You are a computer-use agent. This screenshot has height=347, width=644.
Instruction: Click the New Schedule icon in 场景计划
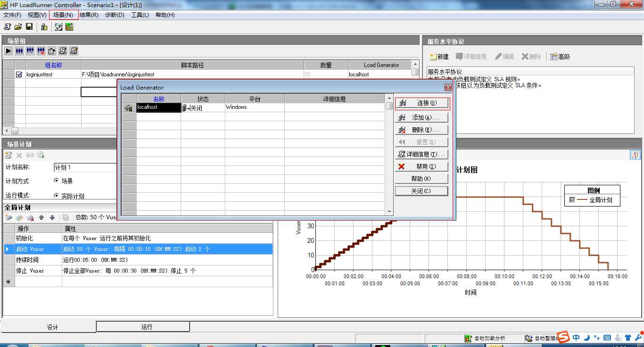pos(8,155)
